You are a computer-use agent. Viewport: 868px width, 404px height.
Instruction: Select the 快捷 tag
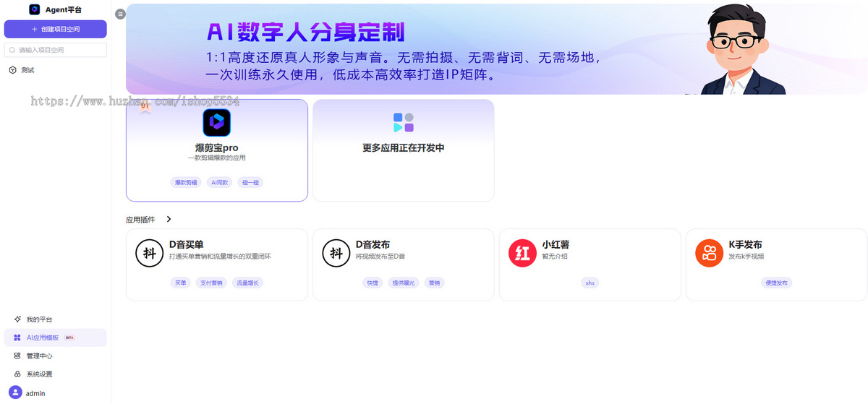tap(373, 283)
